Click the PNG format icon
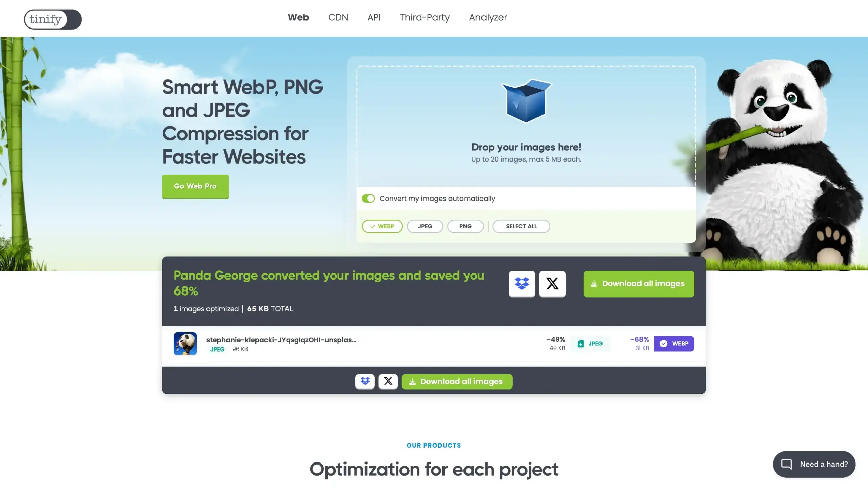 click(x=465, y=226)
